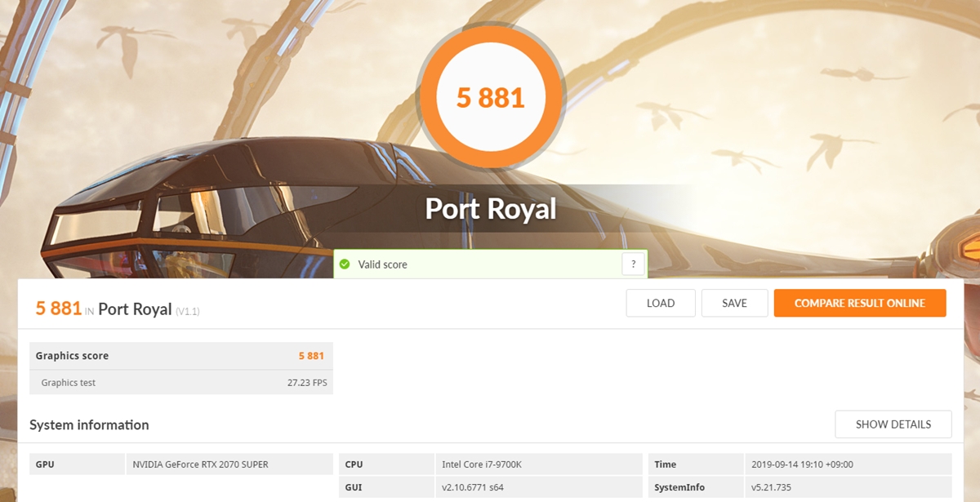Image resolution: width=980 pixels, height=502 pixels.
Task: Click the SHOW DETAILS button
Action: tap(893, 424)
